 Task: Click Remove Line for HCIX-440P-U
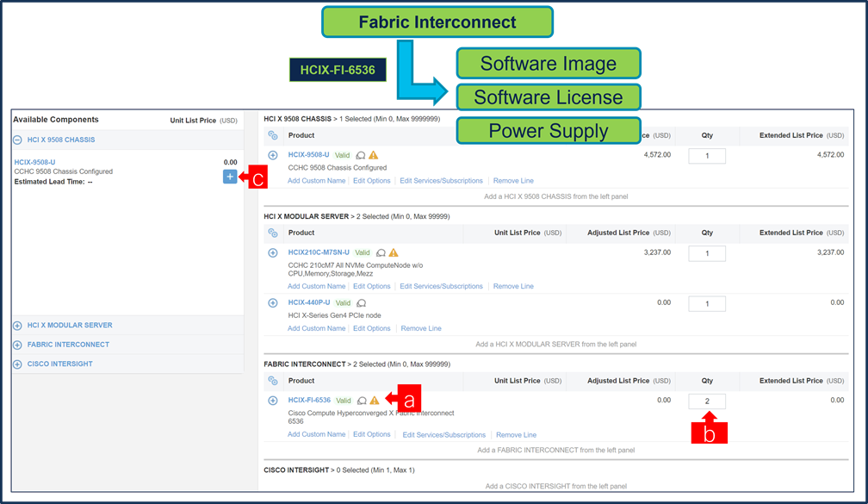point(421,329)
